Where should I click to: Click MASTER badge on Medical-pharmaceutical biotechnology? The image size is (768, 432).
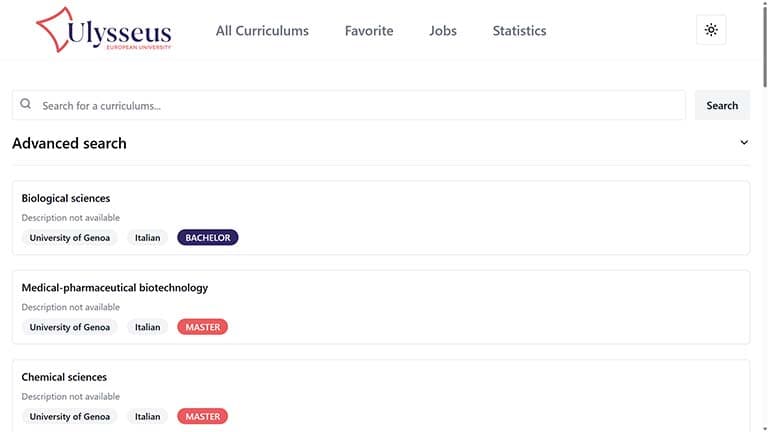[202, 327]
